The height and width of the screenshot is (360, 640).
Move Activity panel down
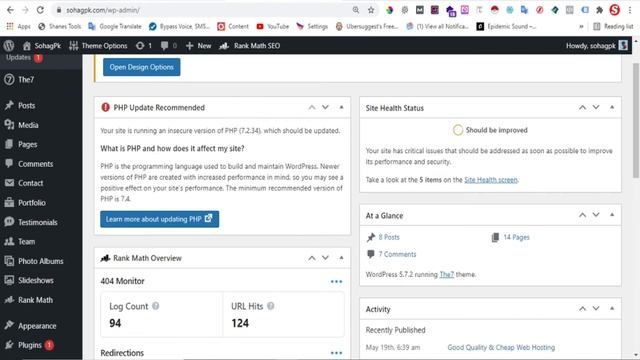(596, 309)
